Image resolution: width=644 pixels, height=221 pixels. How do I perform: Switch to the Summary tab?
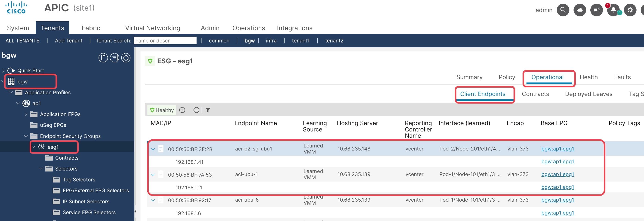point(469,77)
